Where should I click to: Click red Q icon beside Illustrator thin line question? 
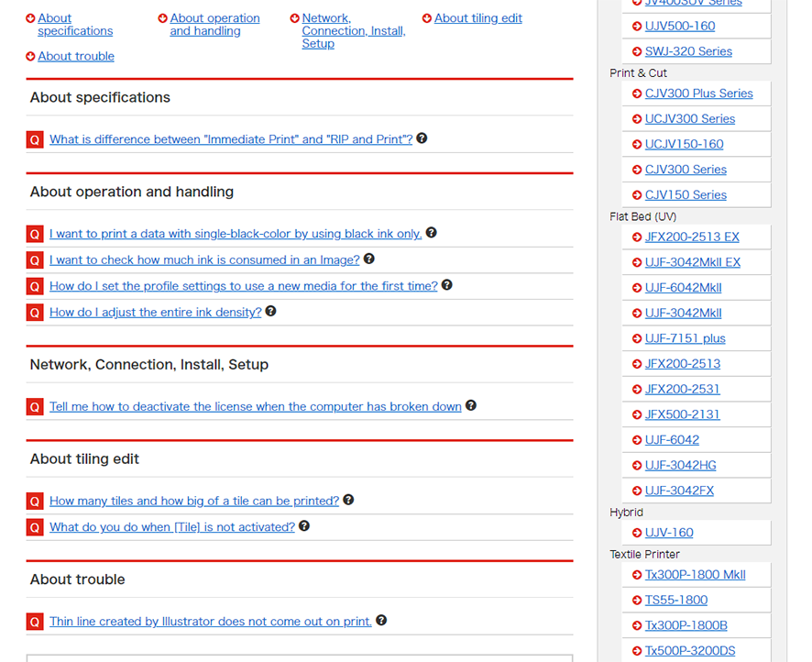point(35,623)
